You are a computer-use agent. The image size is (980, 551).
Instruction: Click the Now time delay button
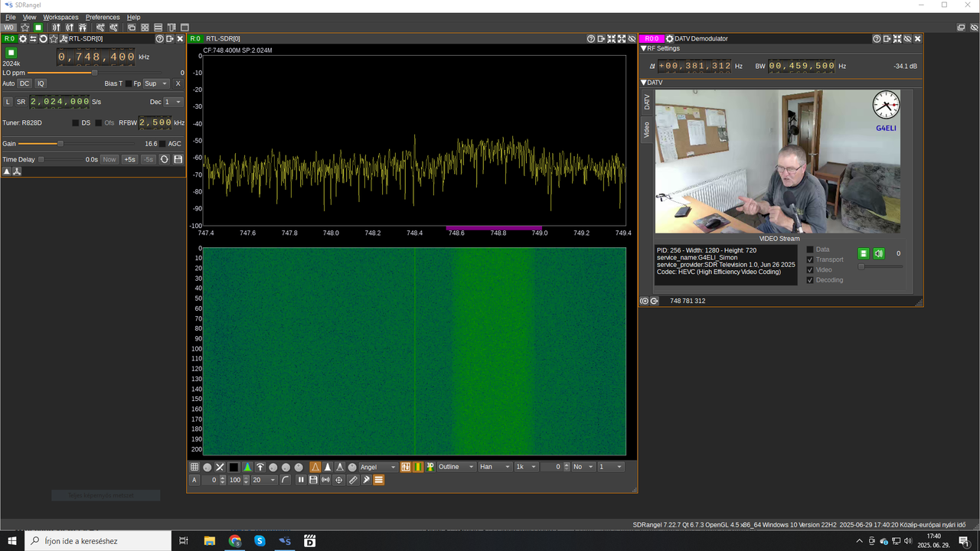[x=109, y=159]
